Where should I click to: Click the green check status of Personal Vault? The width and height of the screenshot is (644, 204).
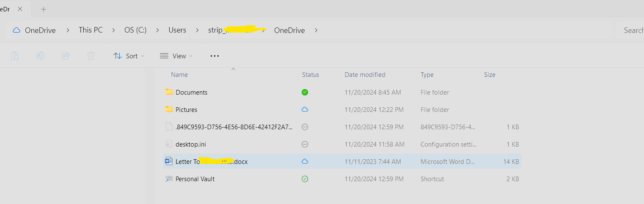[305, 179]
